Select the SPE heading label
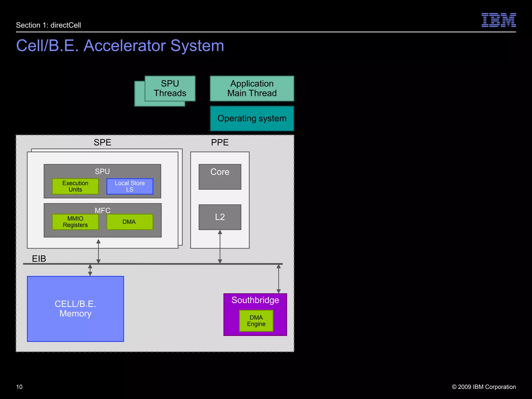 click(102, 142)
